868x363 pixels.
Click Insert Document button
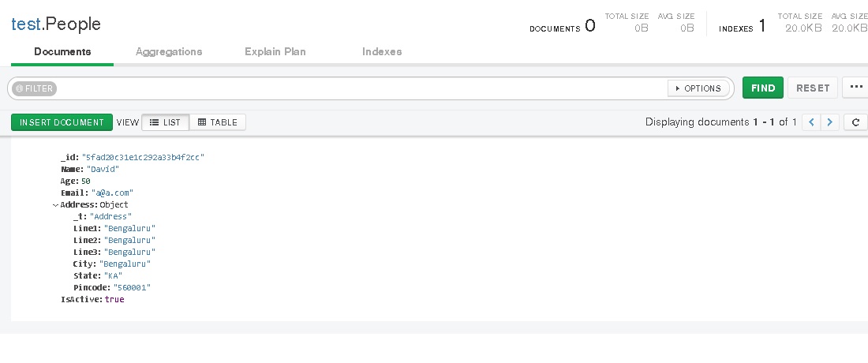[62, 122]
